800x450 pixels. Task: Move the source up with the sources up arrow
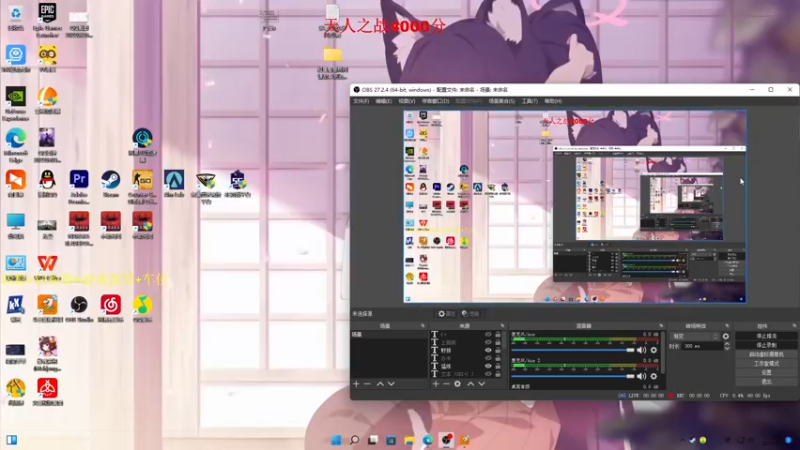pos(470,384)
